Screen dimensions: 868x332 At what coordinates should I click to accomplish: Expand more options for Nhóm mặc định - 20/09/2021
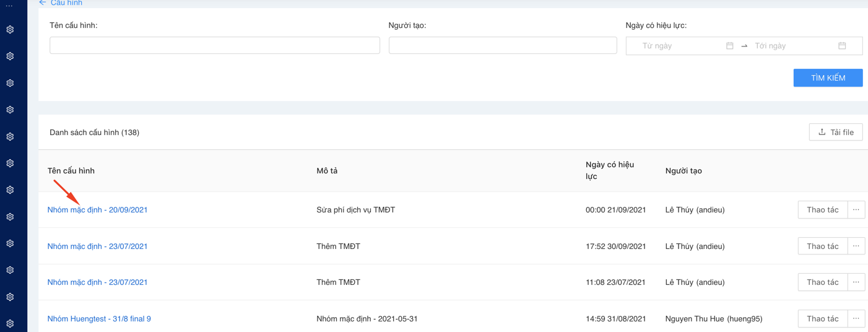[x=856, y=210]
